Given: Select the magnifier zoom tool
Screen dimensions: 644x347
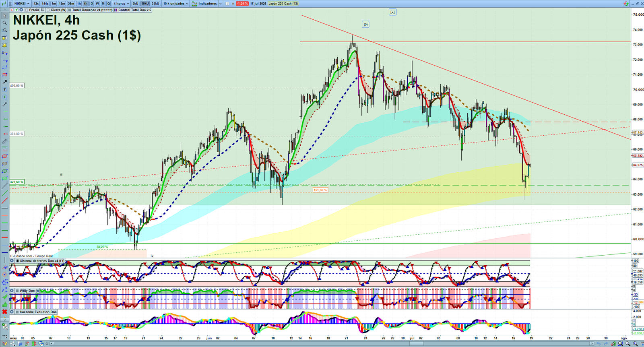Looking at the screenshot, I should click(5, 23).
